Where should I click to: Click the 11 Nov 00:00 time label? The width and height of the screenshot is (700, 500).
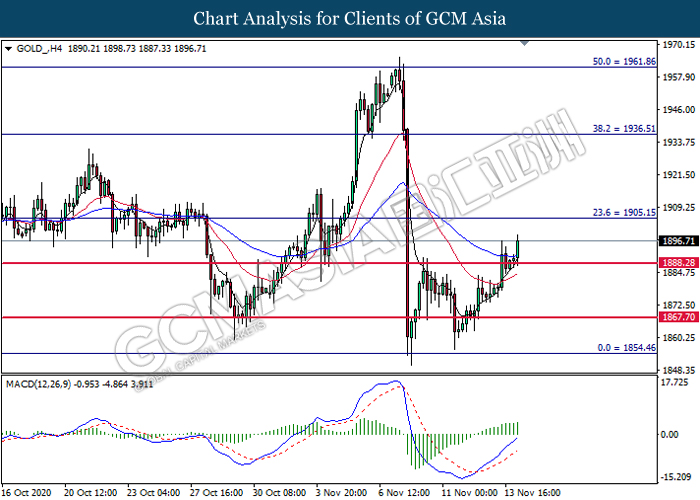pos(469,492)
